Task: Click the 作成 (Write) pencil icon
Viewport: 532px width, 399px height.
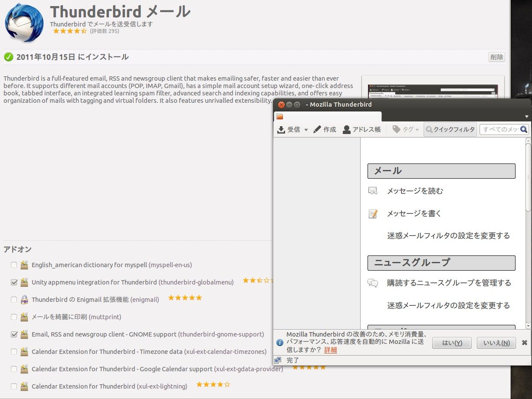Action: click(x=317, y=129)
